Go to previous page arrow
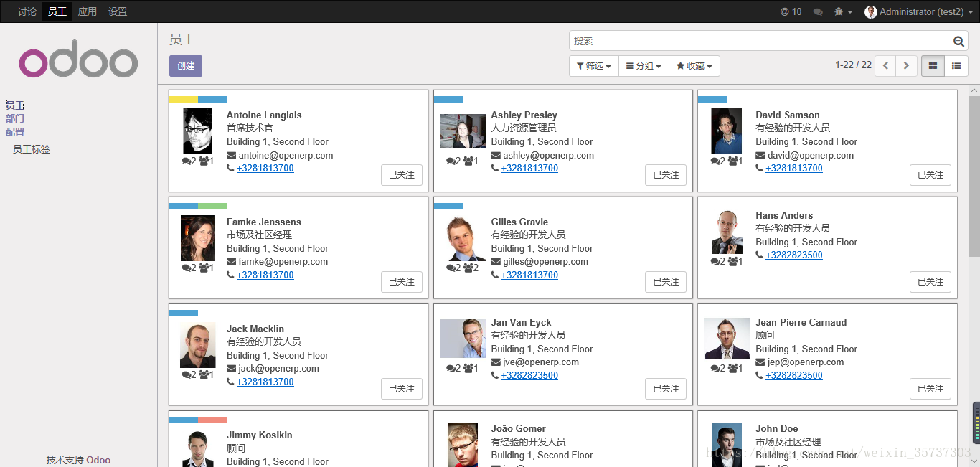Viewport: 980px width, 467px height. pyautogui.click(x=885, y=66)
